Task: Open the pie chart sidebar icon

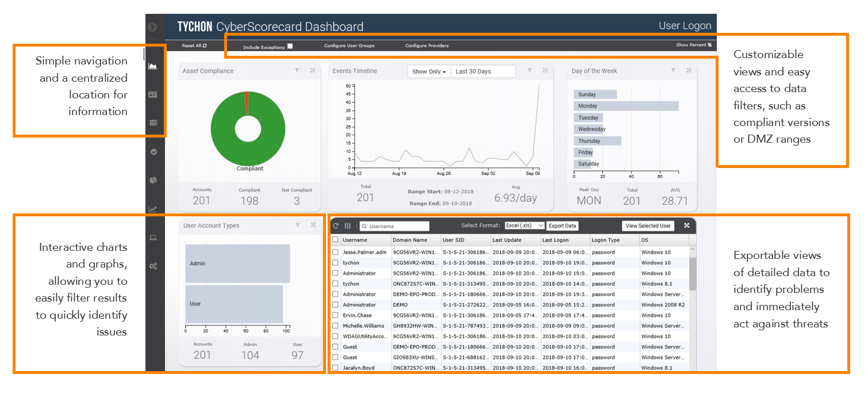Action: point(153,180)
